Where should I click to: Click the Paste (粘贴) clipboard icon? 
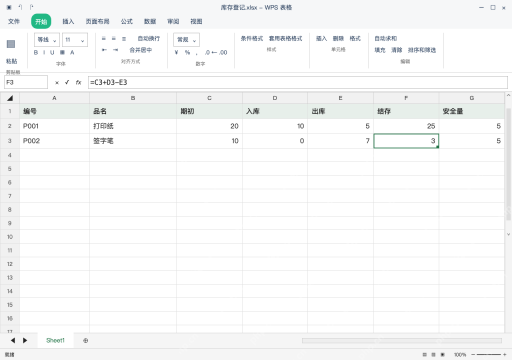tap(11, 44)
